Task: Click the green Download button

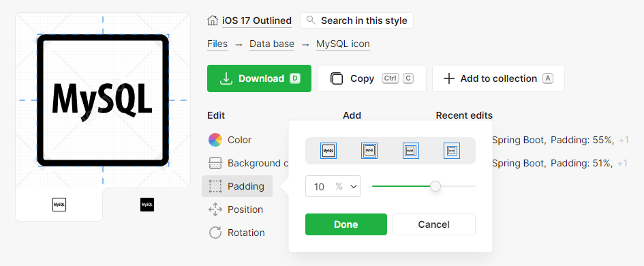Action: pyautogui.click(x=259, y=78)
